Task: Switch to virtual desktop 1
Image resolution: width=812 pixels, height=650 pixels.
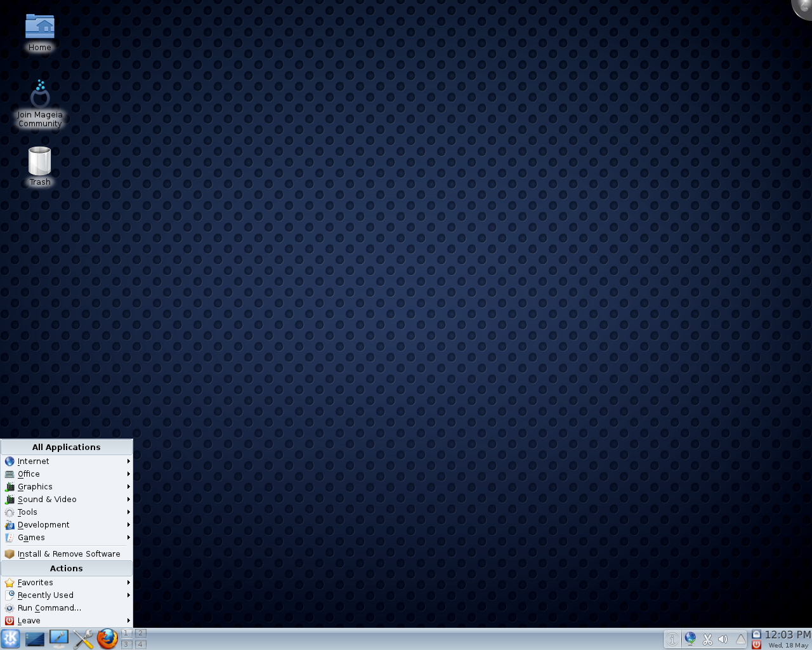Action: (x=126, y=633)
